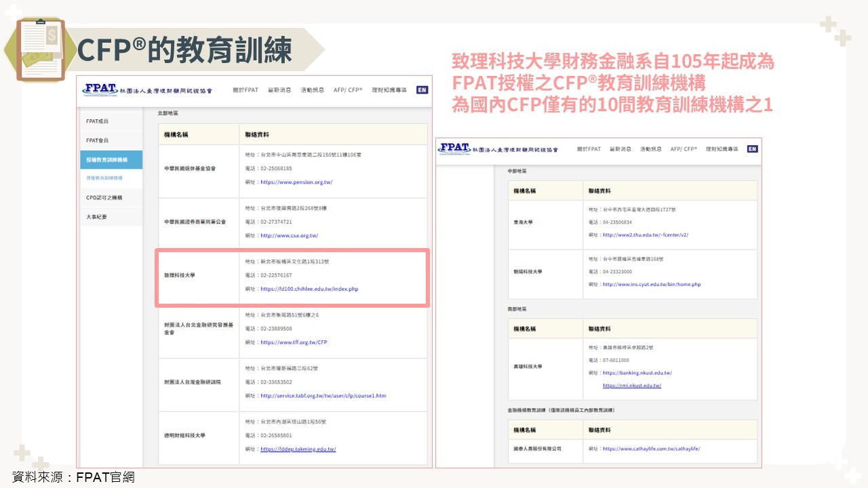The height and width of the screenshot is (488, 868).
Task: Open the www2.thu.edu.tw fcenter link
Action: pos(645,235)
